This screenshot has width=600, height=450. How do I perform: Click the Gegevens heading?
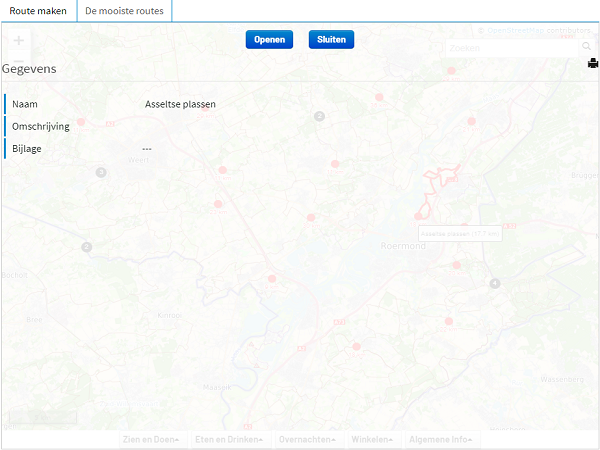click(x=29, y=69)
